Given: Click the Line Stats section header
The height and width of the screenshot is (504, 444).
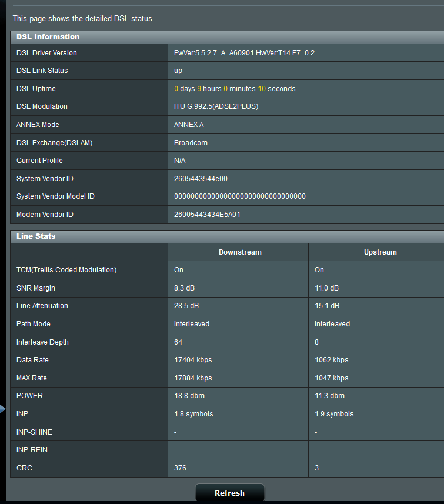Looking at the screenshot, I should click(x=36, y=236).
